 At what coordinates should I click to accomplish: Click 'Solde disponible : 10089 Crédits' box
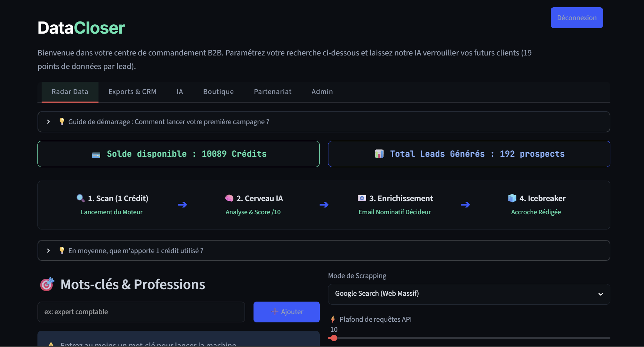(179, 154)
